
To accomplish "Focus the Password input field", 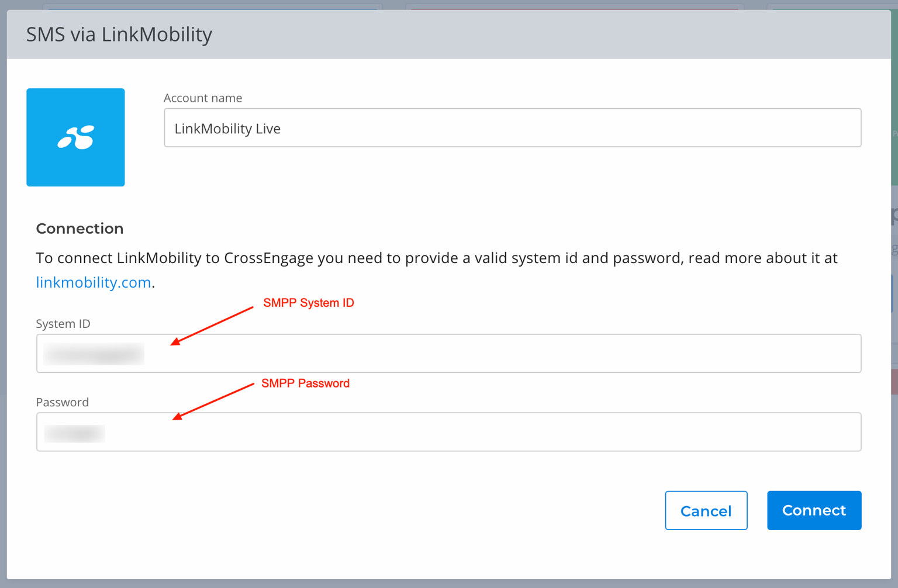I will pos(448,432).
